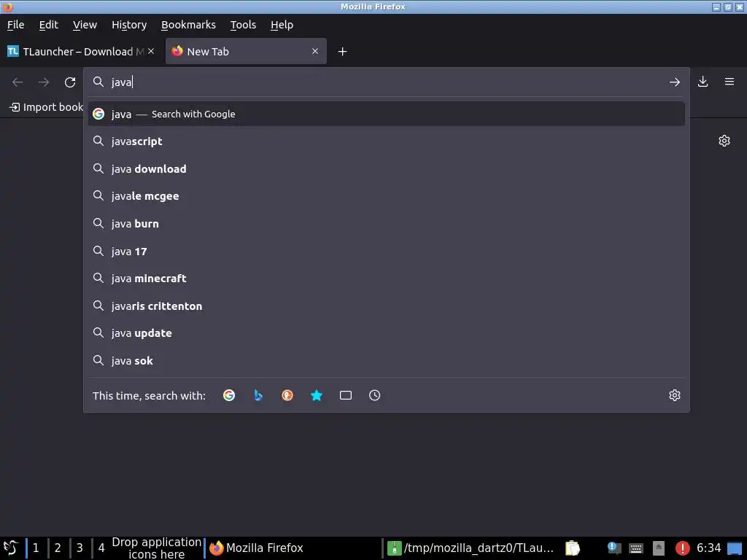Image resolution: width=747 pixels, height=560 pixels.
Task: Open the View menu
Action: click(85, 25)
